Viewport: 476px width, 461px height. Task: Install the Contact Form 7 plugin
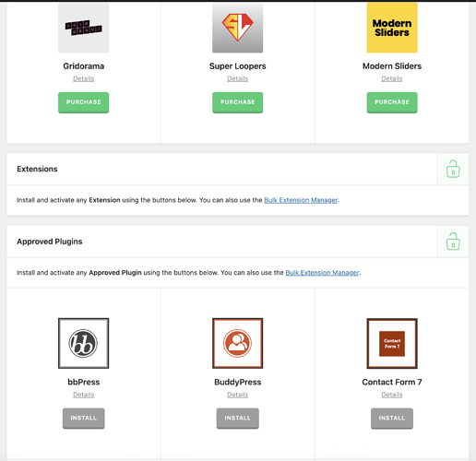pos(392,419)
